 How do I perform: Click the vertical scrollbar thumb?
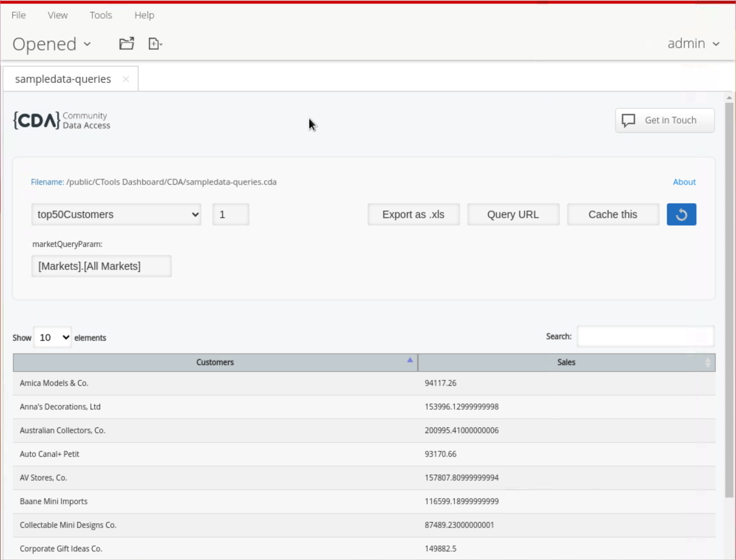point(729,299)
